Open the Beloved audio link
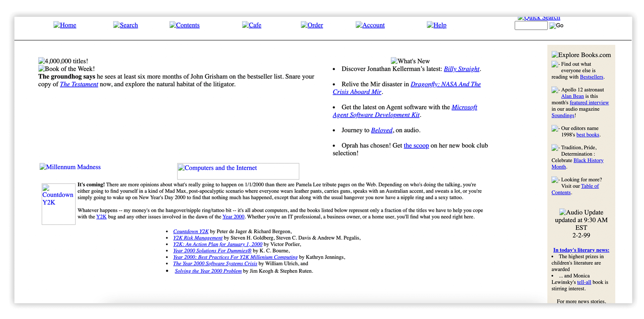The height and width of the screenshot is (319, 644). pos(382,130)
